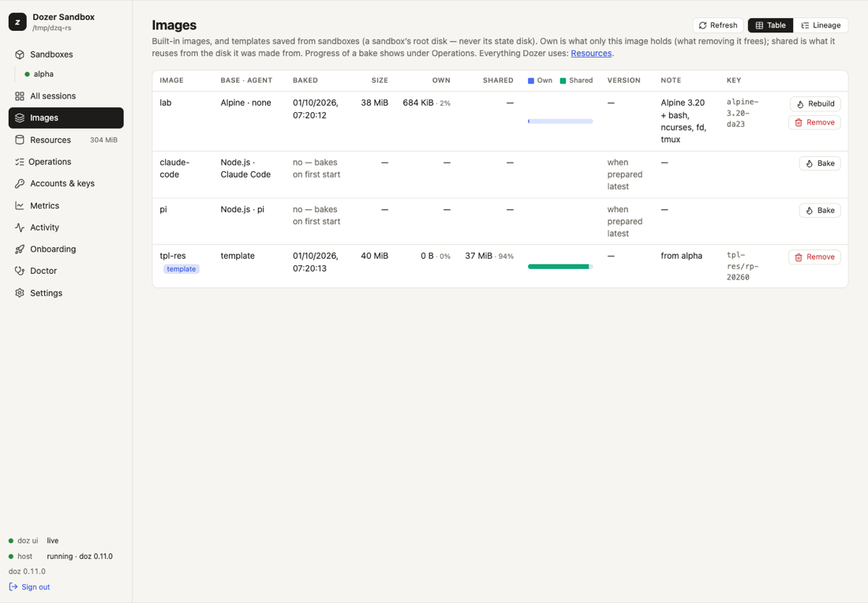Click the Sign out arrow icon
Screen dimensions: 868x603
pyautogui.click(x=13, y=587)
